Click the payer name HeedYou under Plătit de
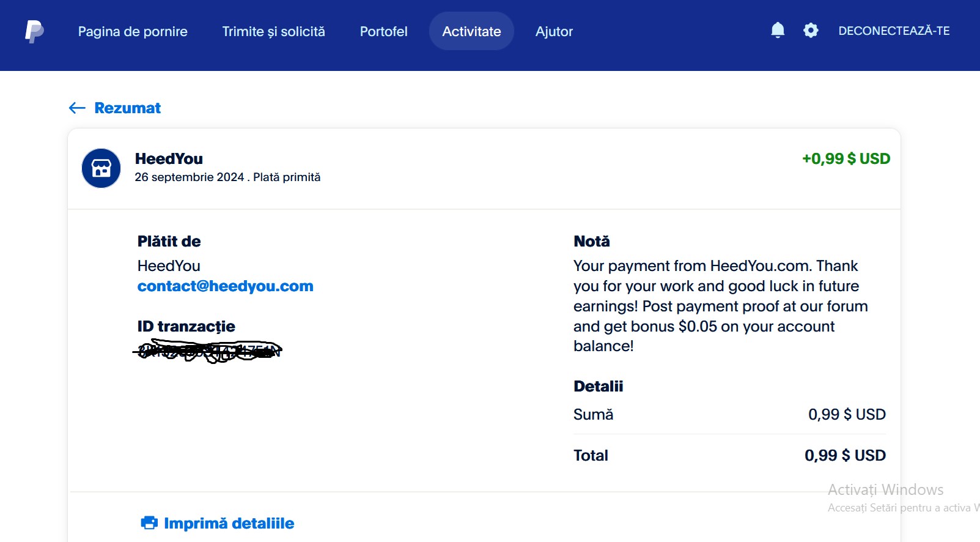 169,266
